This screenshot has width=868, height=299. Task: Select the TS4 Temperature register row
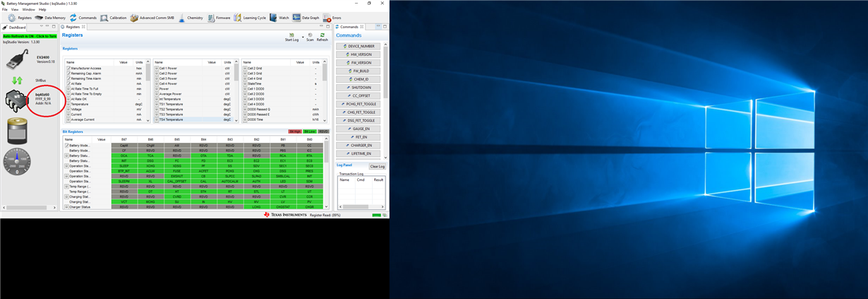tap(195, 120)
